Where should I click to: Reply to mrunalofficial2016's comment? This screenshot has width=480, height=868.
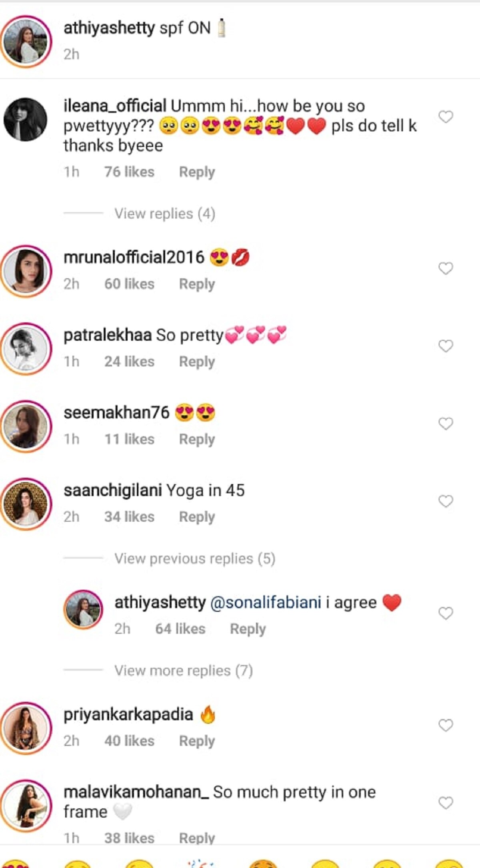[197, 284]
